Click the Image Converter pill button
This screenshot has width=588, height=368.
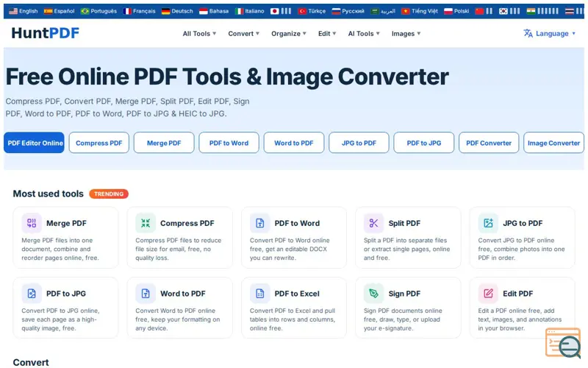pyautogui.click(x=553, y=143)
